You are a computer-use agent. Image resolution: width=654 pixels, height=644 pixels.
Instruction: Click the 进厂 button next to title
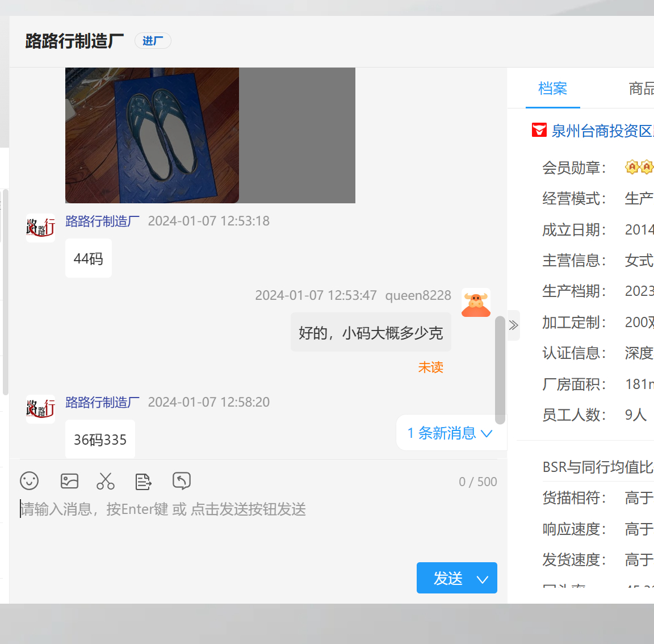coord(153,41)
